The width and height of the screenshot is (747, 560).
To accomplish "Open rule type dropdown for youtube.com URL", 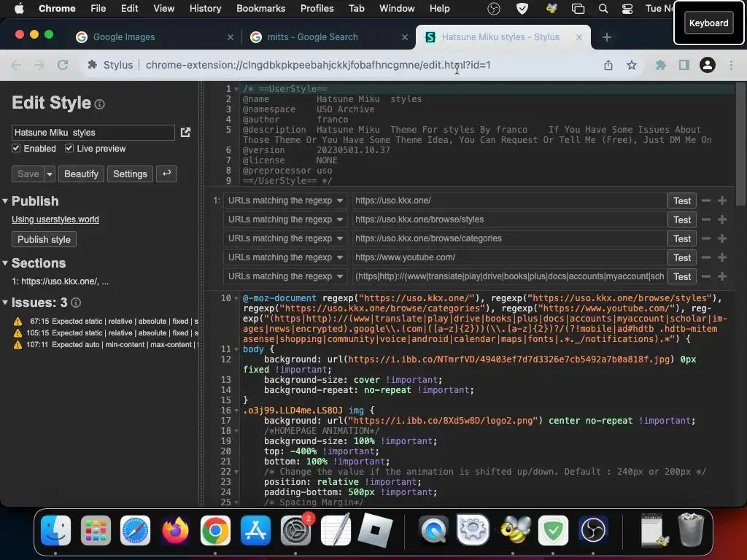I will point(285,257).
